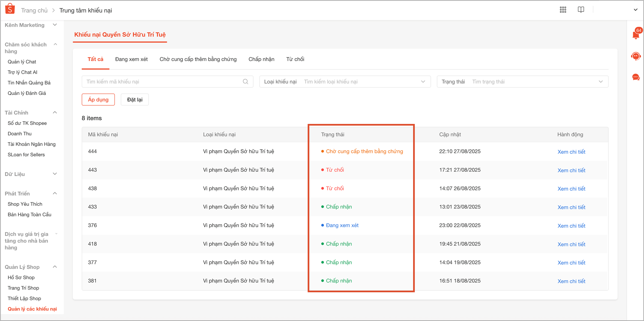Open the customer support headset icon
This screenshot has width=644, height=321.
[636, 56]
